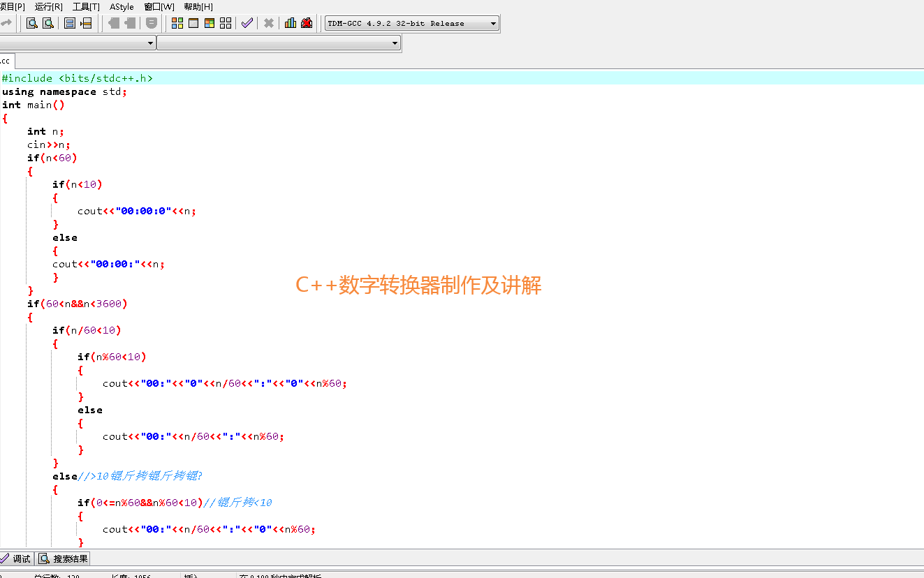
Task: Click the delete profiling information icon
Action: point(306,23)
